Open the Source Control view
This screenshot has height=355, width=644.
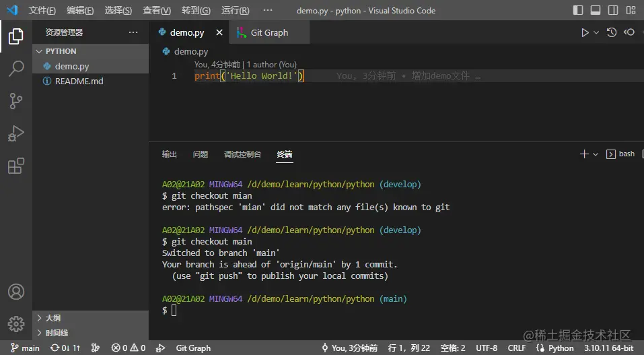(x=16, y=101)
